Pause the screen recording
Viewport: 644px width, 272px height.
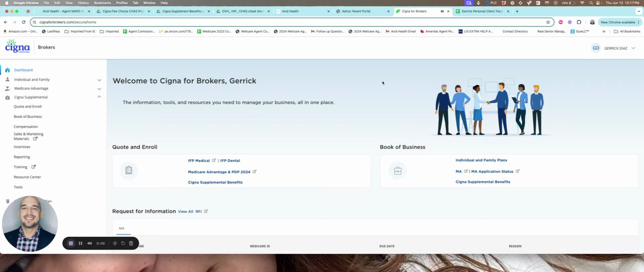80,243
